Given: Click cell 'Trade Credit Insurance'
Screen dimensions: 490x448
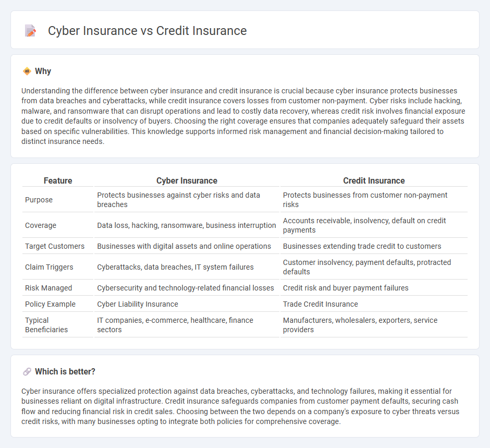Looking at the screenshot, I should 374,304.
